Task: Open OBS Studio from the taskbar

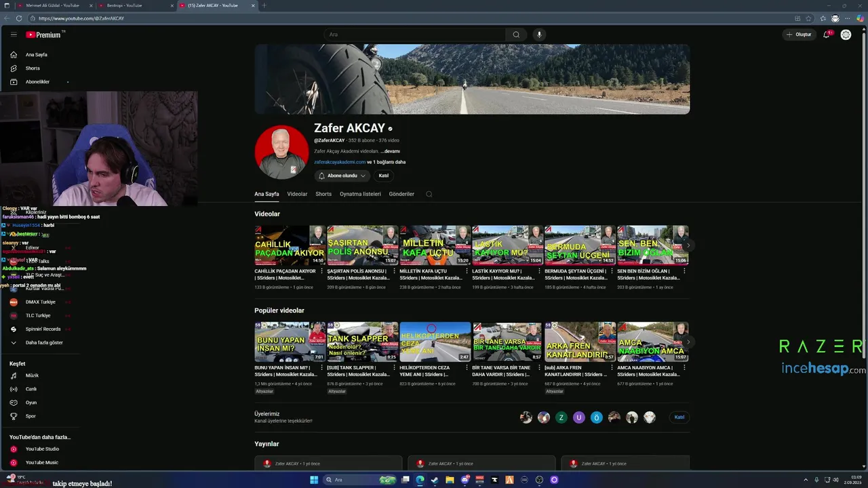Action: 539,480
